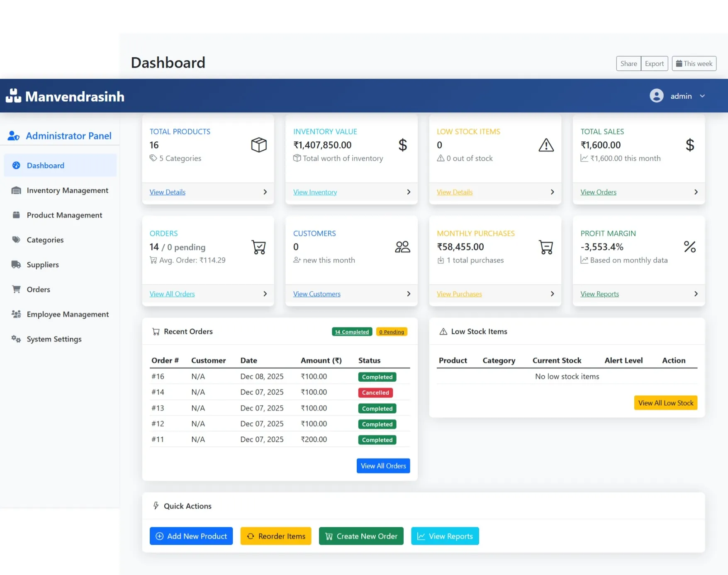Expand the admin account dropdown
The width and height of the screenshot is (728, 575).
[x=702, y=96]
